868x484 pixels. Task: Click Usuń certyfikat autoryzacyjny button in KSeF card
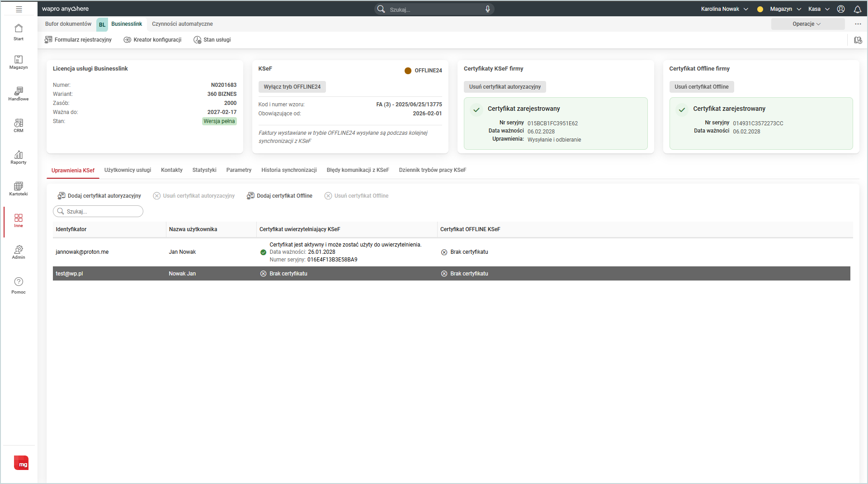[x=505, y=87]
